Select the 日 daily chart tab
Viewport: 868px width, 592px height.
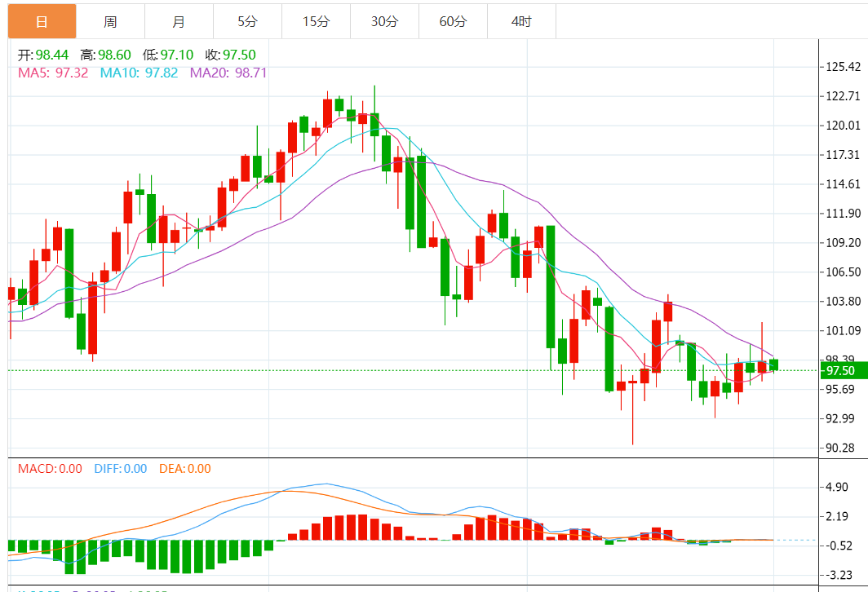(x=42, y=21)
